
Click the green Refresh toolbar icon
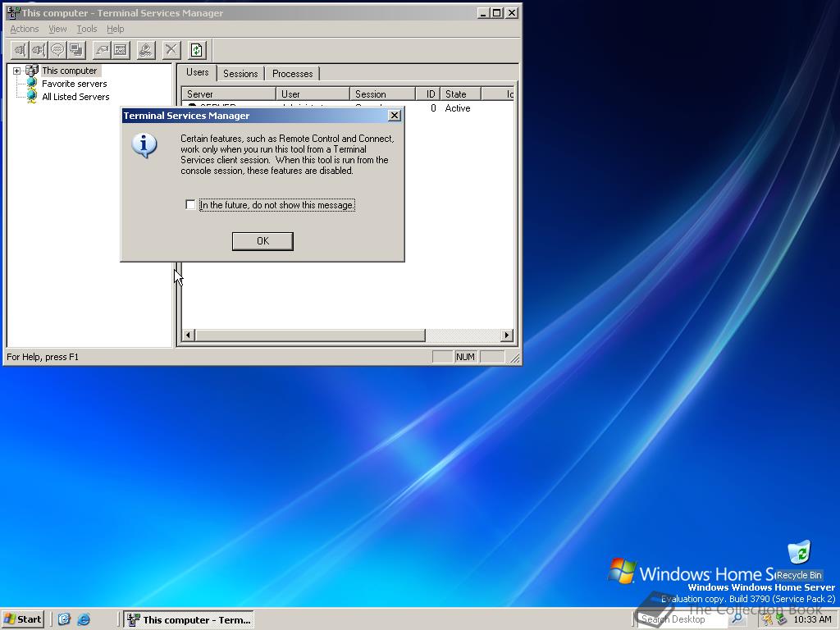(197, 50)
